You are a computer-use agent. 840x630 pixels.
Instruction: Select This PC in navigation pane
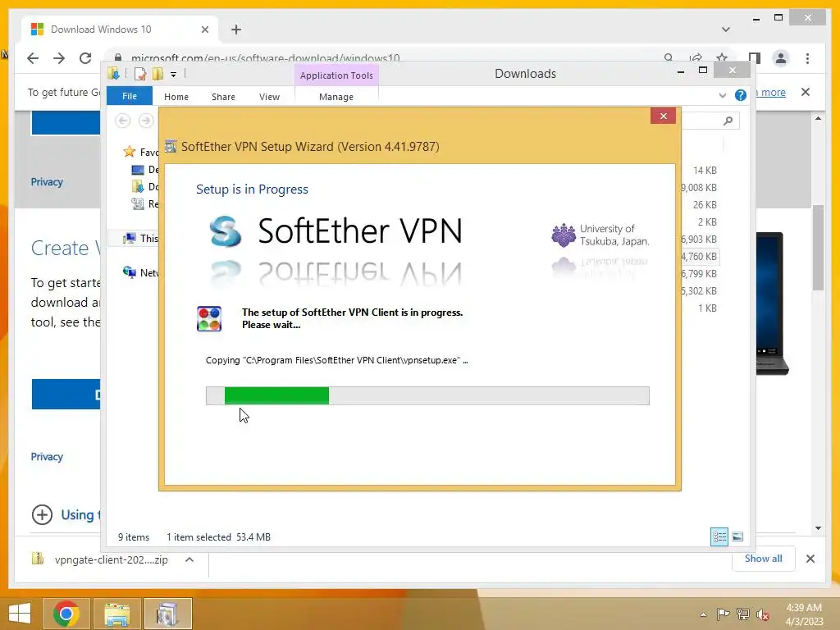point(141,239)
